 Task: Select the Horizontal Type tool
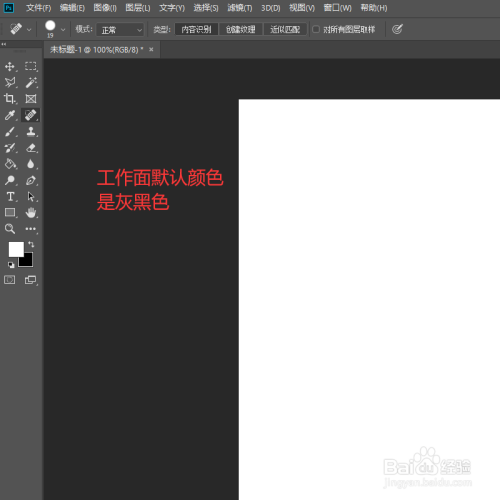pyautogui.click(x=10, y=197)
